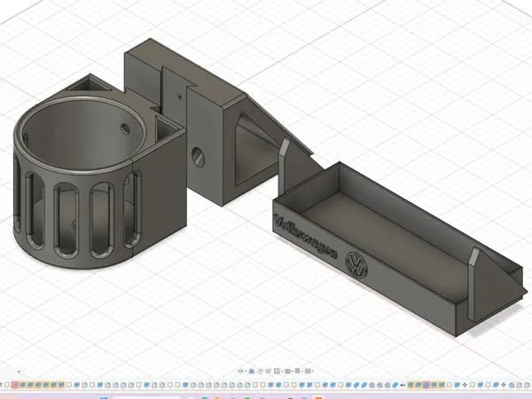Click the Look At navigation icon
532x399 pixels.
[x=252, y=372]
